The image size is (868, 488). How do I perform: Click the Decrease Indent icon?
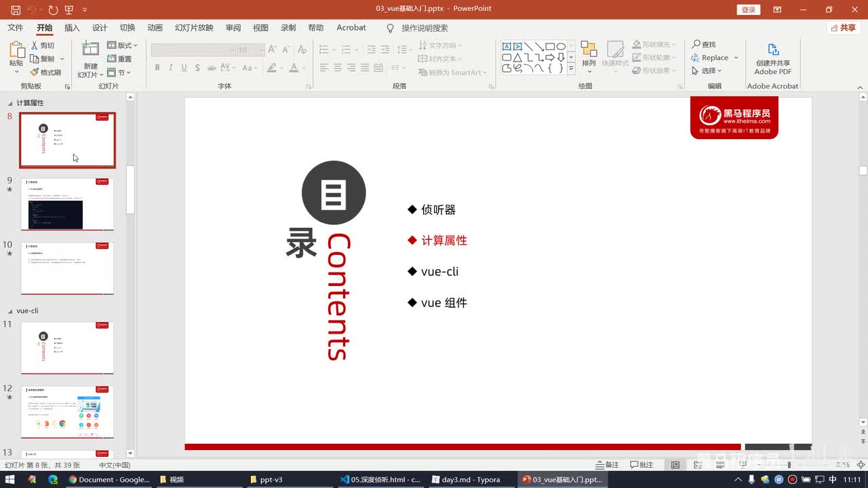tap(370, 49)
